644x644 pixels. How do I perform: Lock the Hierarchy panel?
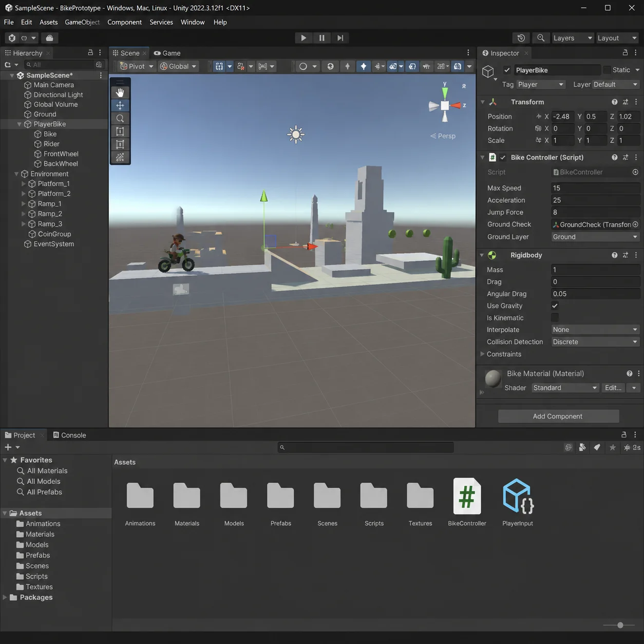[x=90, y=52]
